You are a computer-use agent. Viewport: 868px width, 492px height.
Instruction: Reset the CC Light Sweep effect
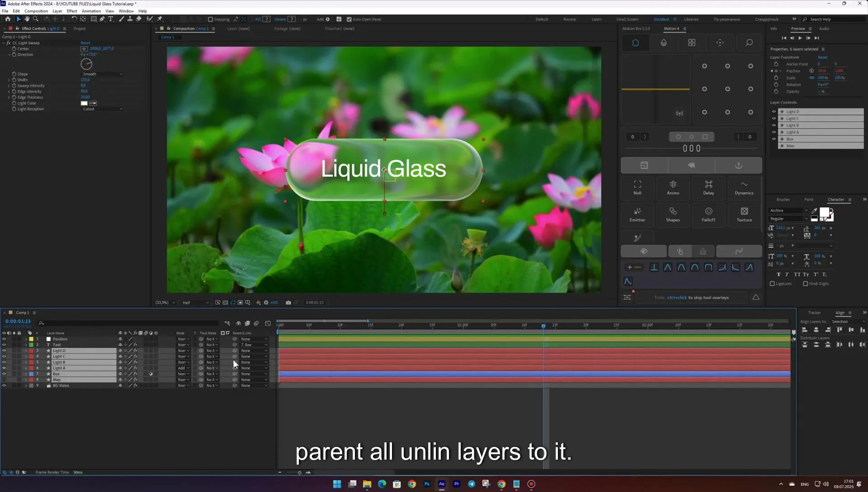[x=85, y=43]
